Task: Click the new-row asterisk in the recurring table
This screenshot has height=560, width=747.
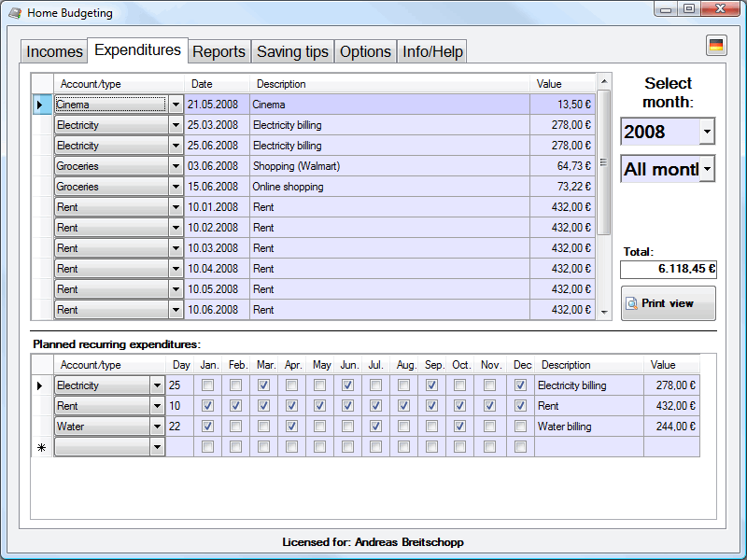Action: (41, 447)
